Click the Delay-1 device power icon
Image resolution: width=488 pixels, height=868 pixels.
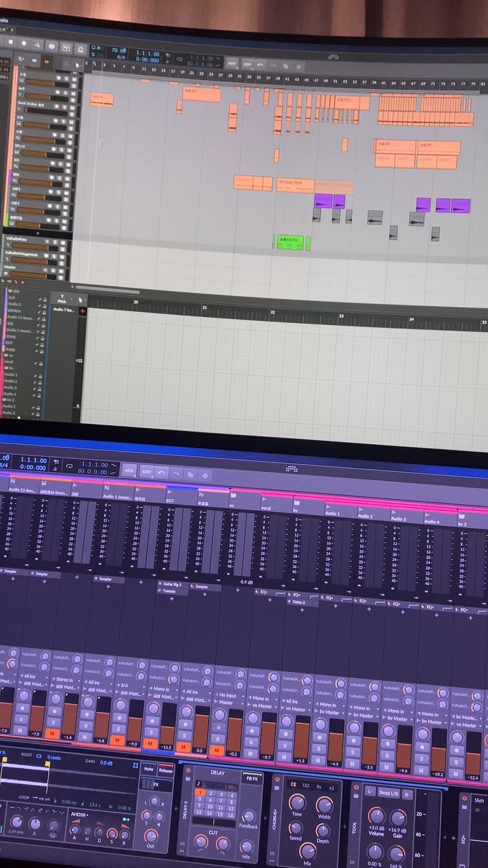pyautogui.click(x=189, y=770)
